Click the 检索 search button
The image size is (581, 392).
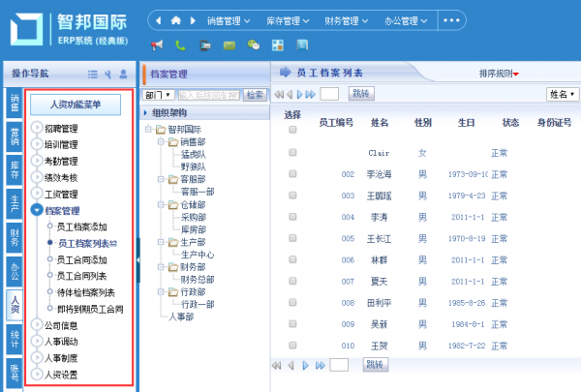pos(255,95)
